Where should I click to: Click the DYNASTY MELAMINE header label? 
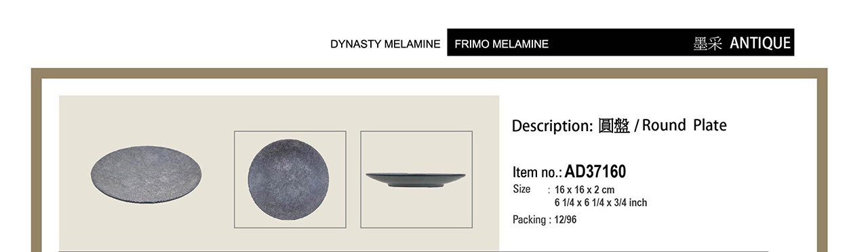click(385, 44)
